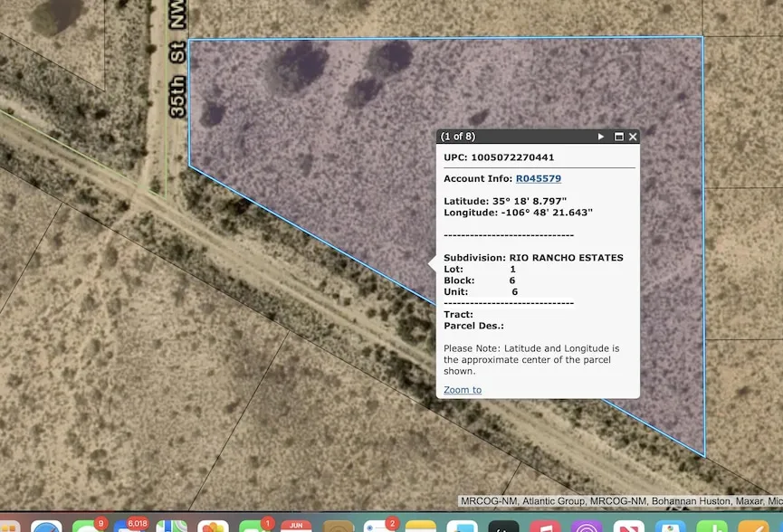783x532 pixels.
Task: Select the UPC number text
Action: [x=511, y=157]
